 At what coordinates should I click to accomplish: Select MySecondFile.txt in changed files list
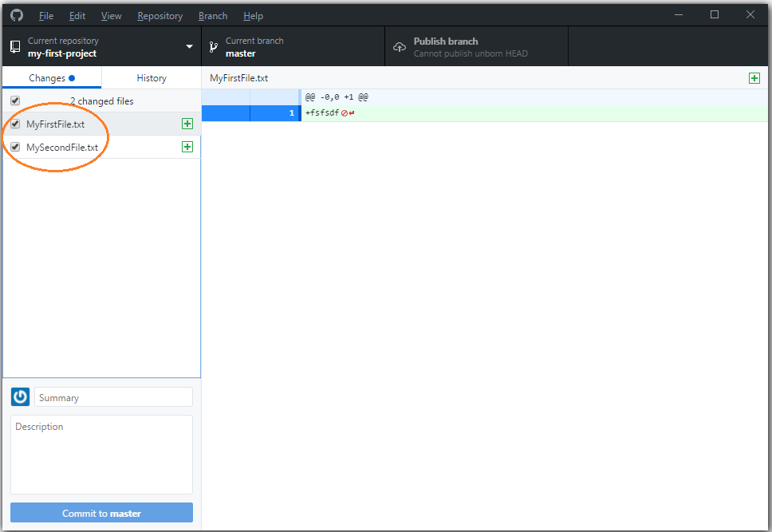point(101,147)
